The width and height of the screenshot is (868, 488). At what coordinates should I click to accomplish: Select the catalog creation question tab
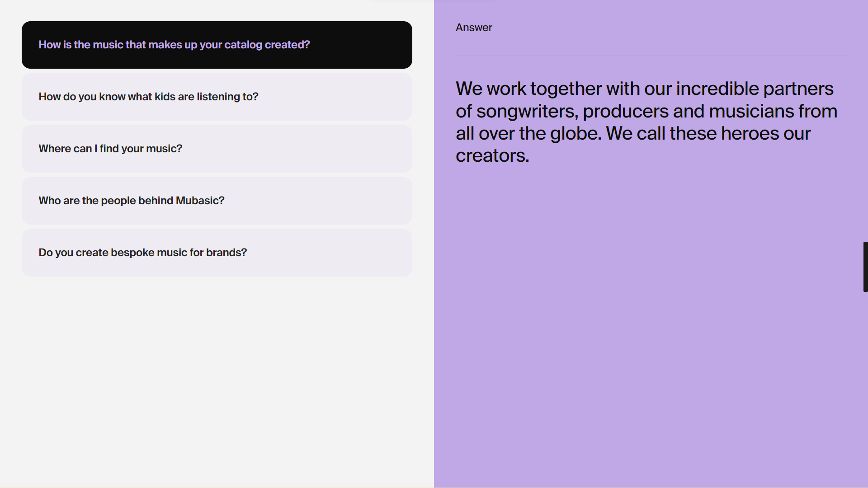(x=217, y=45)
